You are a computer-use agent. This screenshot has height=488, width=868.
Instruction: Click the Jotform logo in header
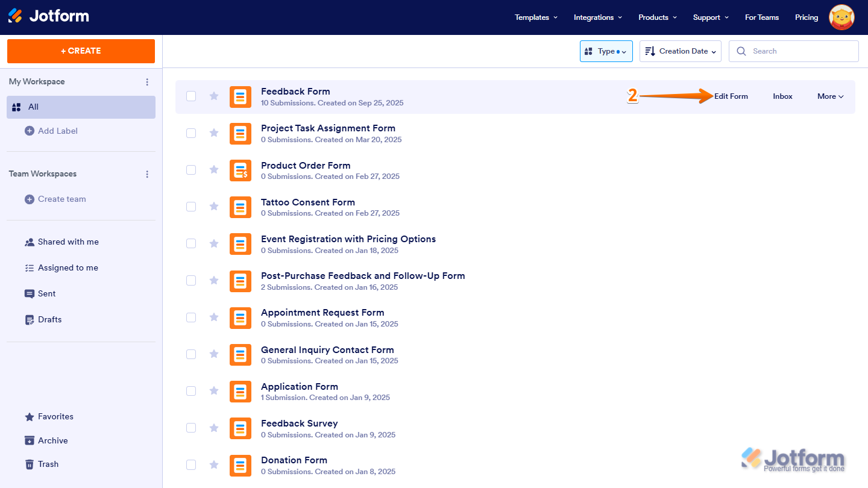point(48,16)
